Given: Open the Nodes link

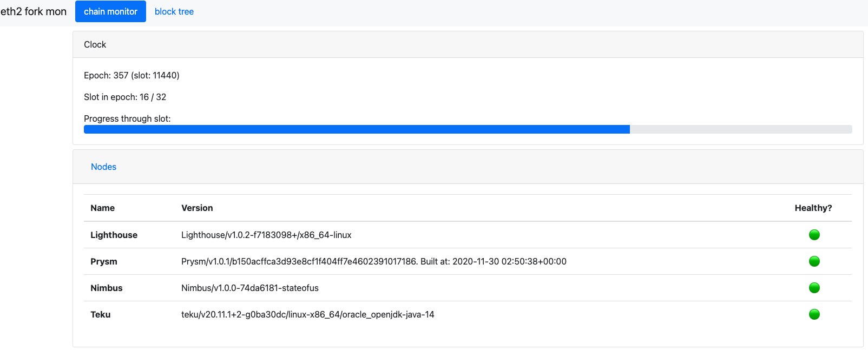Looking at the screenshot, I should point(103,167).
